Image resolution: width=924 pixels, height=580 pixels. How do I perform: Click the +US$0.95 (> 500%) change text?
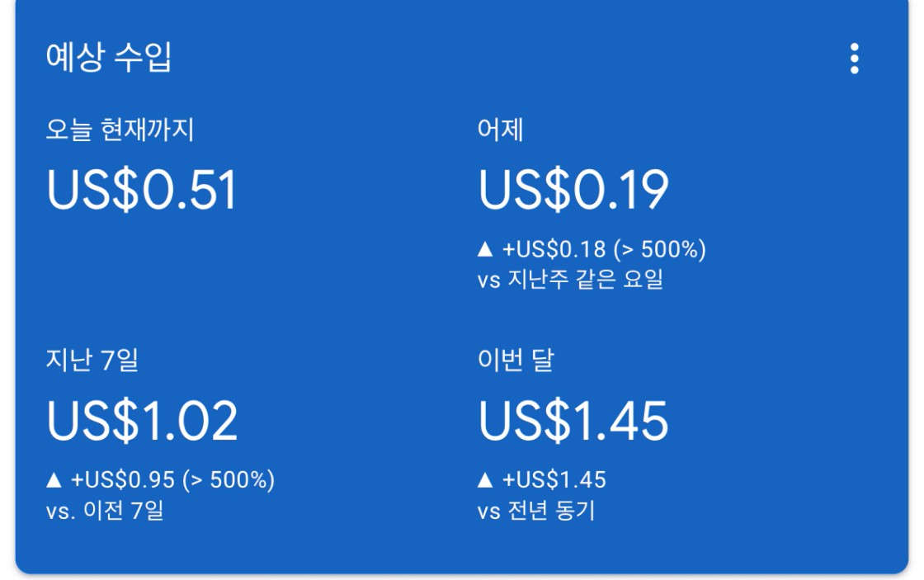click(173, 480)
